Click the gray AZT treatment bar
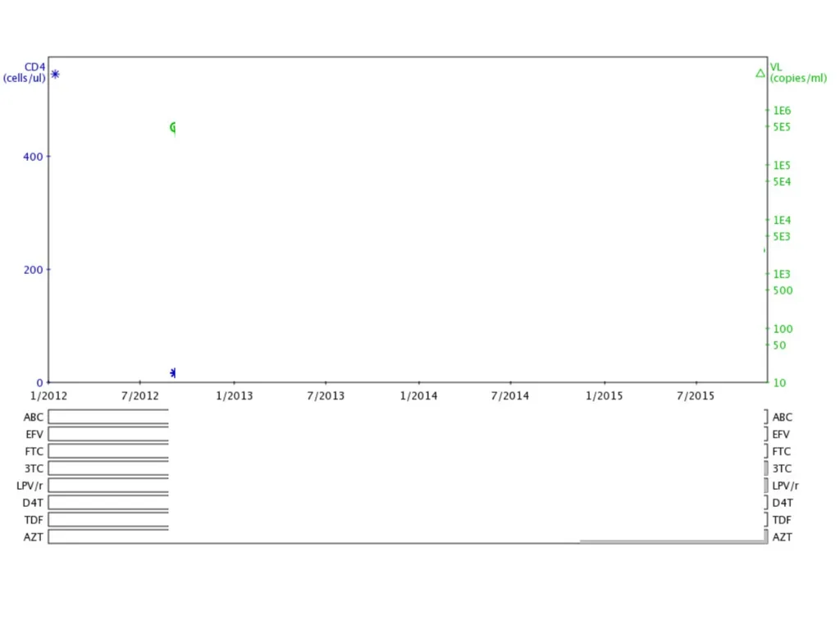Viewport: 840px width, 630px height. [x=673, y=541]
